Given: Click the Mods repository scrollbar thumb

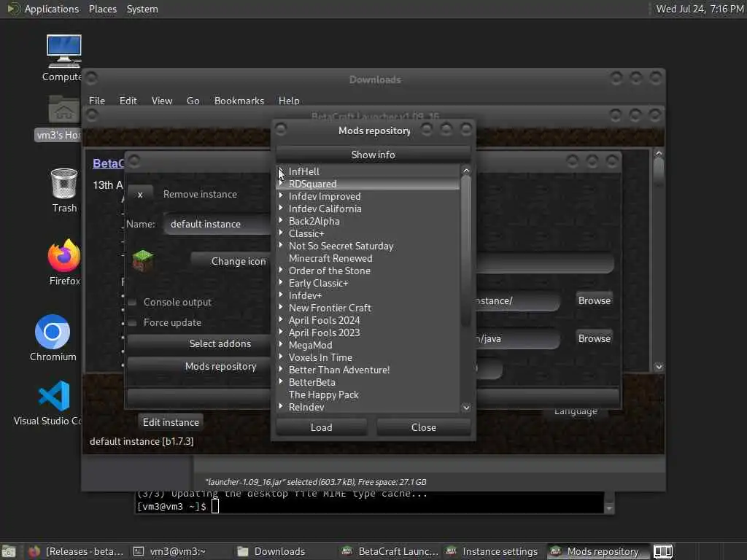Looking at the screenshot, I should (x=466, y=252).
